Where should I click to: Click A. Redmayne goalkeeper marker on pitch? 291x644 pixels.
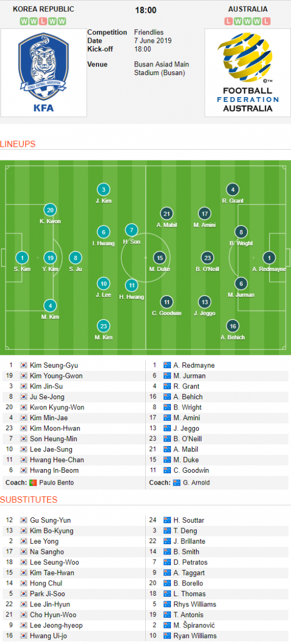tap(269, 258)
